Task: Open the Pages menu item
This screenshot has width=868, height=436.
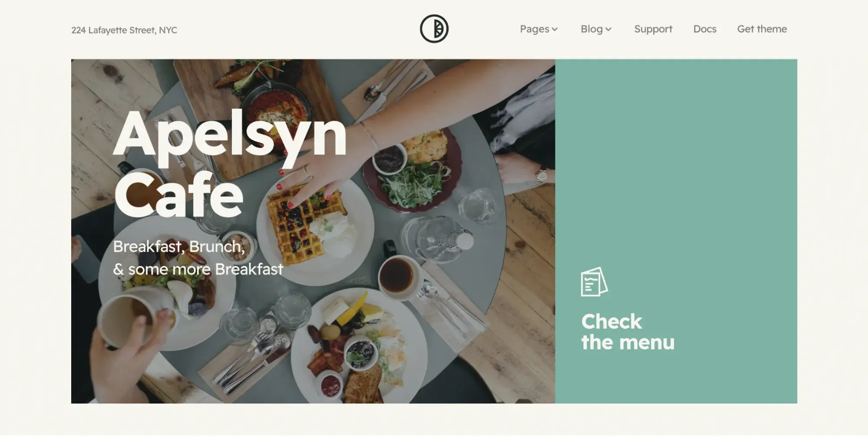Action: click(x=535, y=29)
